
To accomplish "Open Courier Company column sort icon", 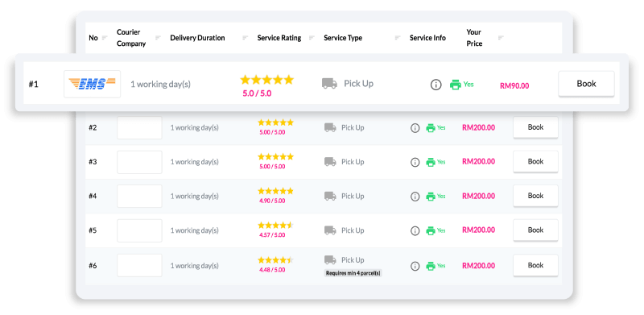I will click(x=158, y=38).
